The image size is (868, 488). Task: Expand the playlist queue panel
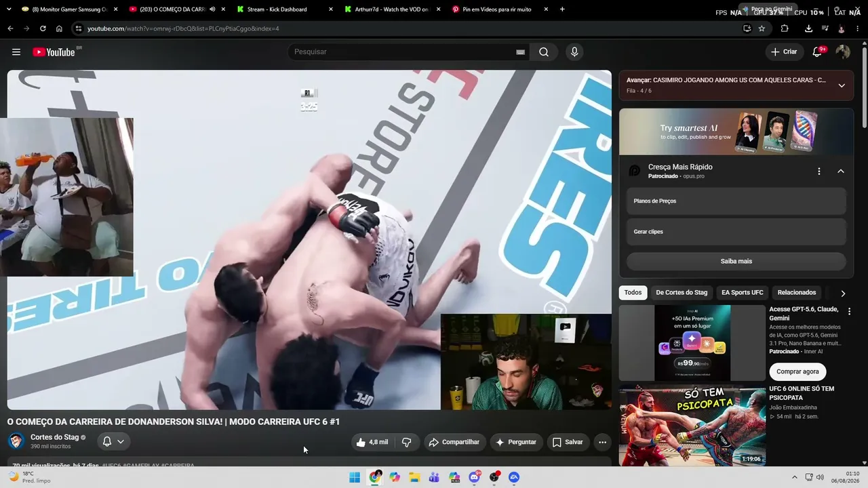tap(842, 85)
